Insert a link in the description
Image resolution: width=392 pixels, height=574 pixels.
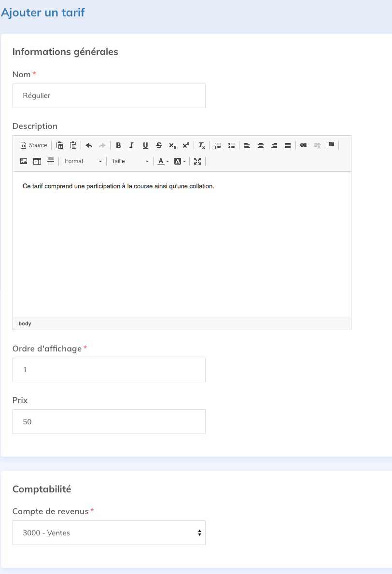pos(304,145)
